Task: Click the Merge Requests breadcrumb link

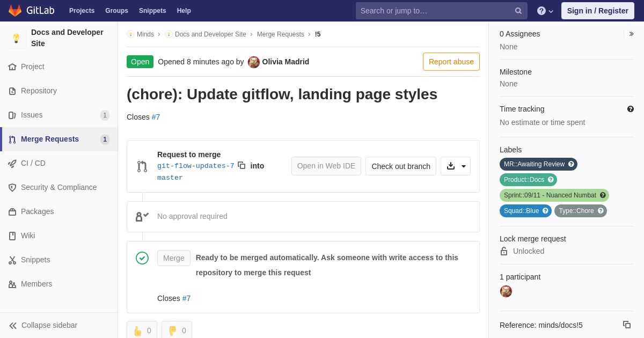Action: [281, 34]
